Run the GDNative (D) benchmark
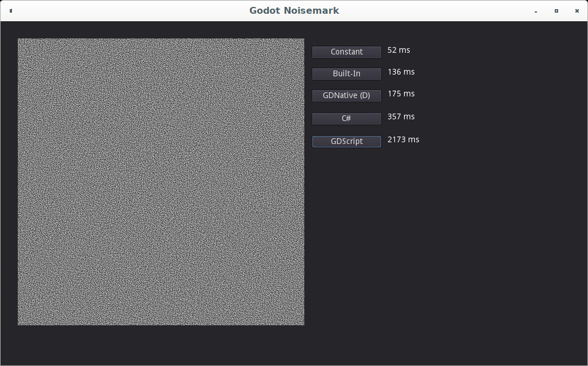Image resolution: width=588 pixels, height=366 pixels. click(346, 95)
